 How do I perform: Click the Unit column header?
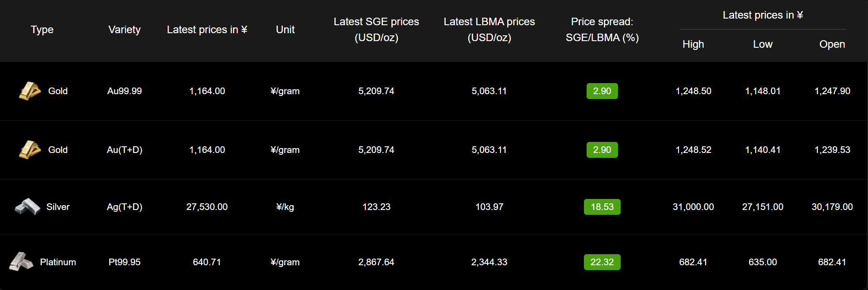[285, 30]
